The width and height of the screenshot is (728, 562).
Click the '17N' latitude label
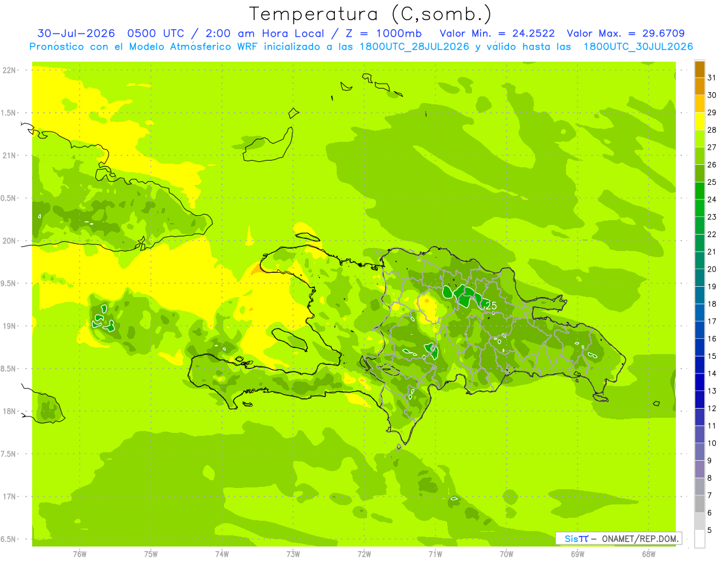(x=9, y=497)
